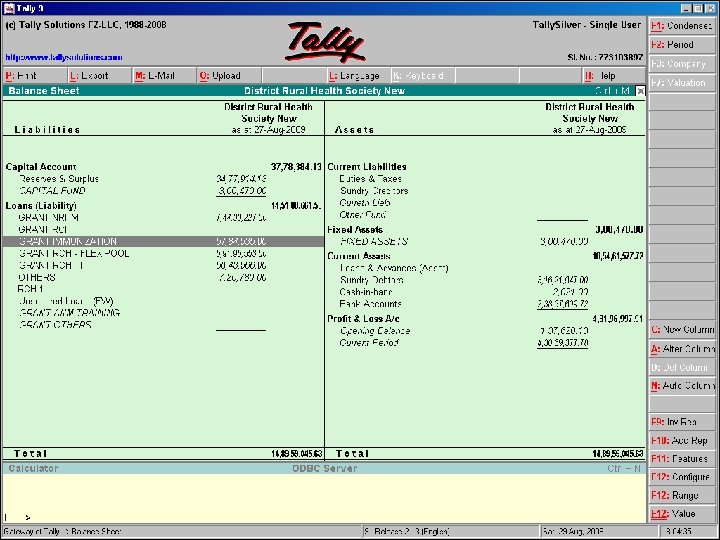Select OTHERS row under Loans

point(37,277)
